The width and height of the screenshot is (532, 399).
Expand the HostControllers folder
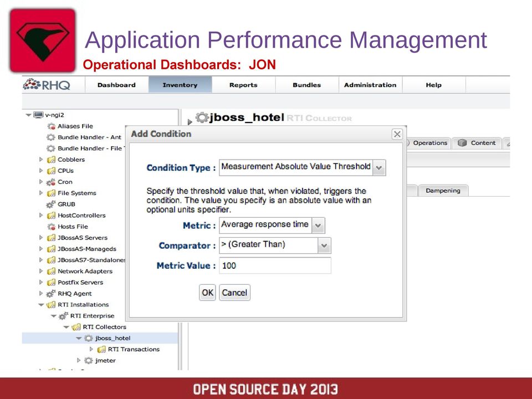(x=41, y=216)
